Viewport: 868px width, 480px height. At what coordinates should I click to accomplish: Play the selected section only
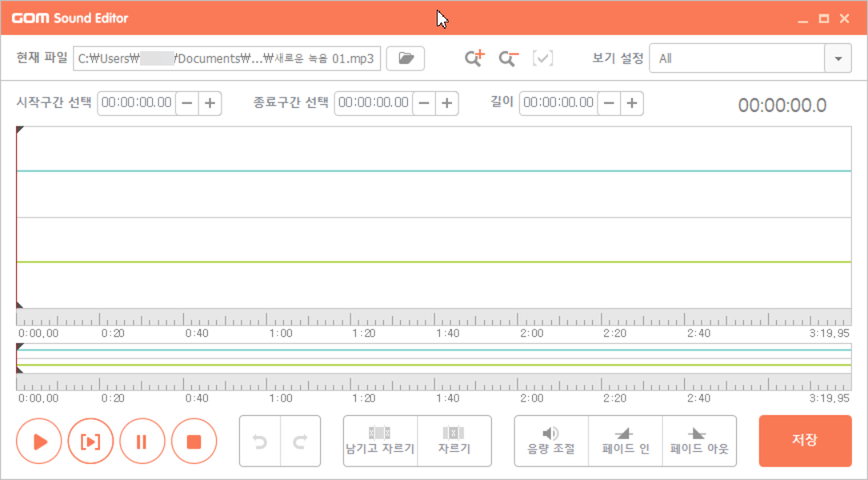click(90, 442)
